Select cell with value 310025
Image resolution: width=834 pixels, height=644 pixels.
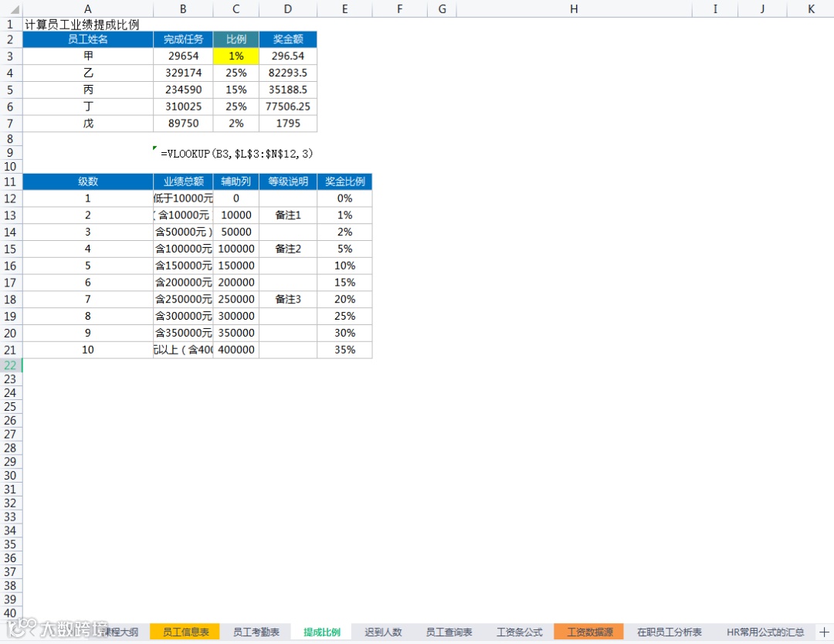183,107
